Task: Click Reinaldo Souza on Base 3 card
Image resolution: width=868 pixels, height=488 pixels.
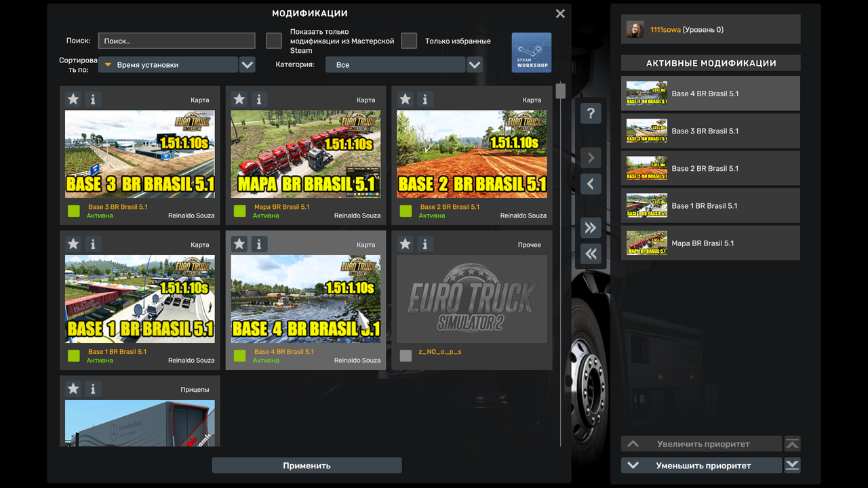Action: [x=191, y=216]
